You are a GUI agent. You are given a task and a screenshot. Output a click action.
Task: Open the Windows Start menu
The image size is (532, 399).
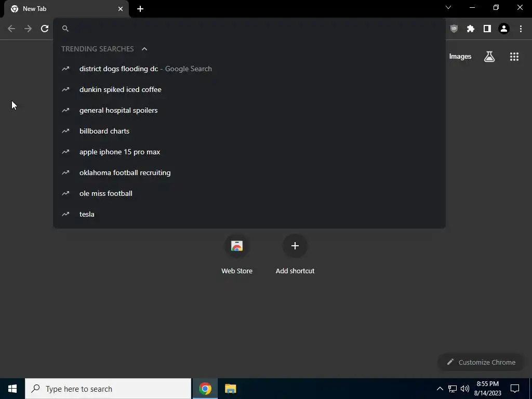(x=12, y=389)
